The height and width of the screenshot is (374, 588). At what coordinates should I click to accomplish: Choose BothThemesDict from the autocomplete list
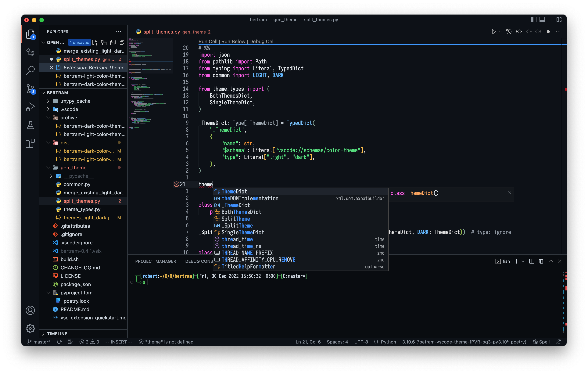(241, 212)
